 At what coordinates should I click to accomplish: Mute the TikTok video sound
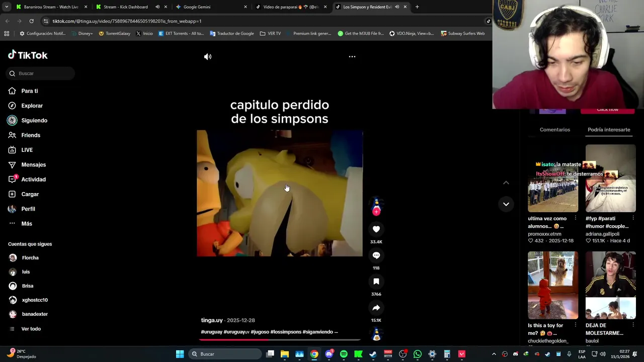click(x=208, y=57)
